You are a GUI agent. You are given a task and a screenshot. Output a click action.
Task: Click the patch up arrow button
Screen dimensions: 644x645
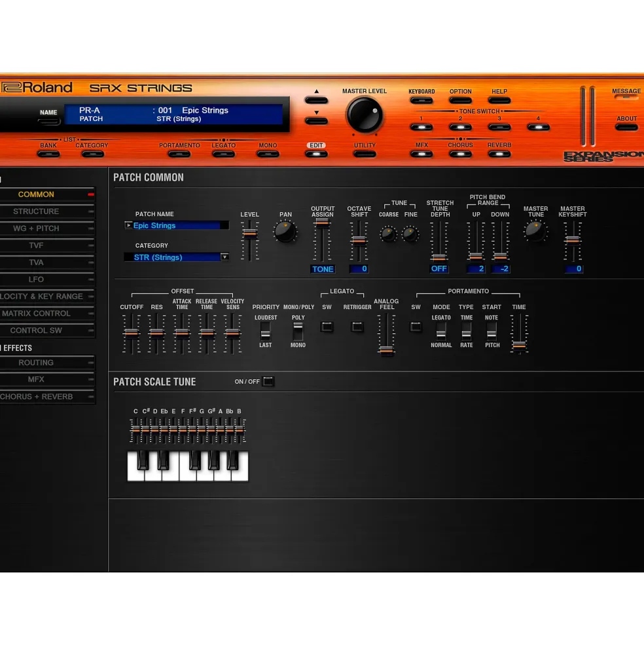click(x=316, y=100)
